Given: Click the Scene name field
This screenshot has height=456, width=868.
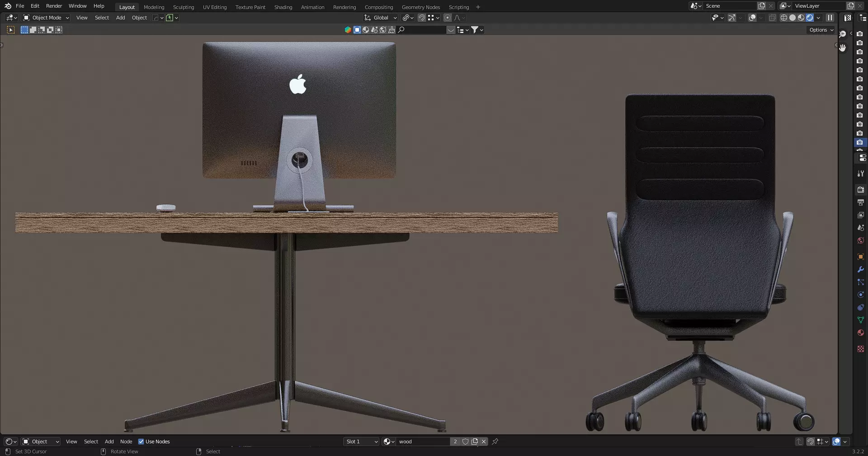Looking at the screenshot, I should 730,6.
